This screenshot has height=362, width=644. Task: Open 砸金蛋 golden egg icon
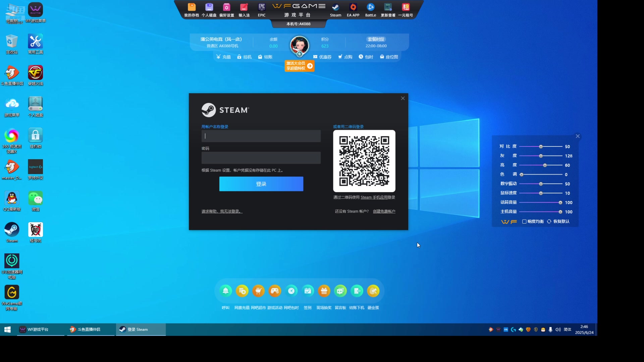point(373,291)
